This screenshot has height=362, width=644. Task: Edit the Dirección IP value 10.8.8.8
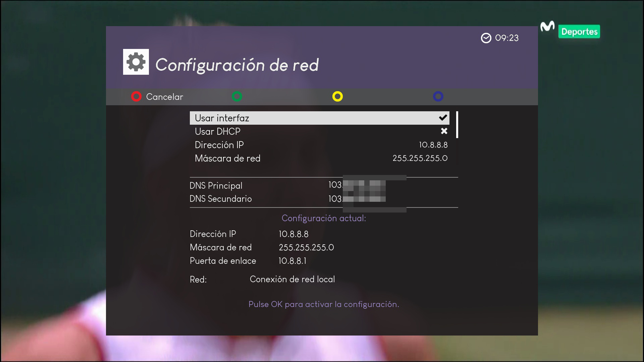coord(433,145)
